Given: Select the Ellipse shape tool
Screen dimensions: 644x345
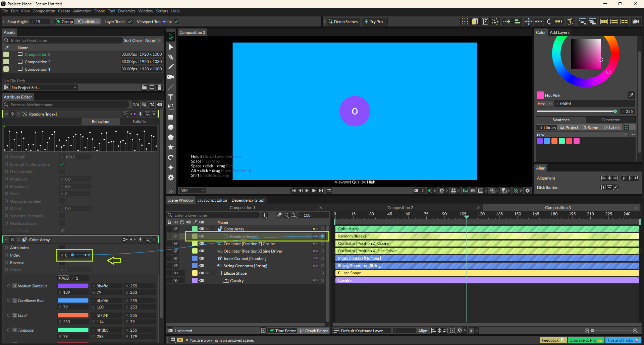Looking at the screenshot, I should (171, 127).
